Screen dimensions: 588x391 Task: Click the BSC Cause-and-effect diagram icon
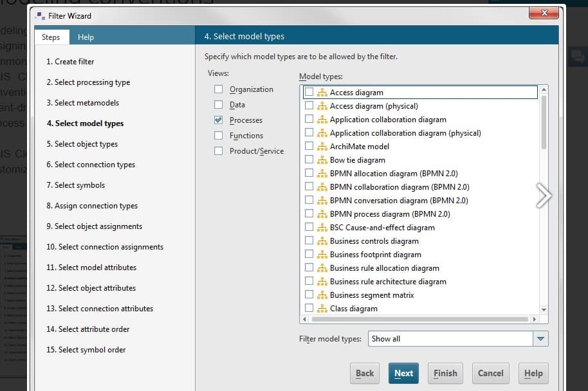coord(322,228)
